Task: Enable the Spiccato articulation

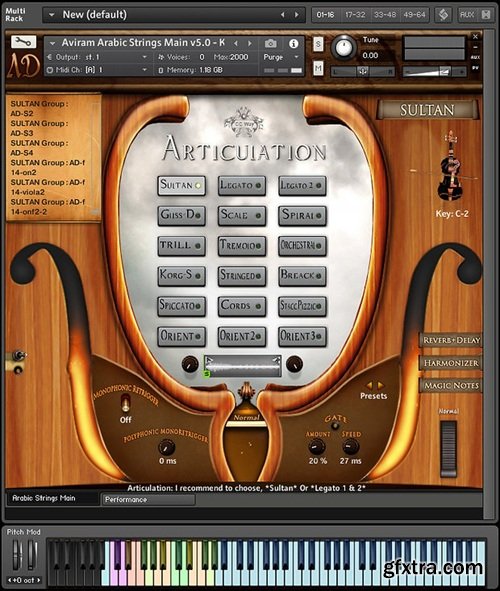Action: tap(181, 306)
